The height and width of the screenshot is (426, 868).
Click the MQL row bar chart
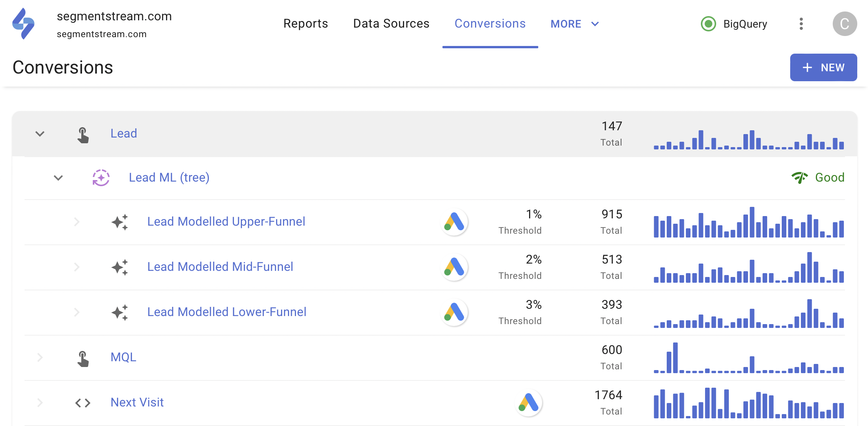(749, 358)
